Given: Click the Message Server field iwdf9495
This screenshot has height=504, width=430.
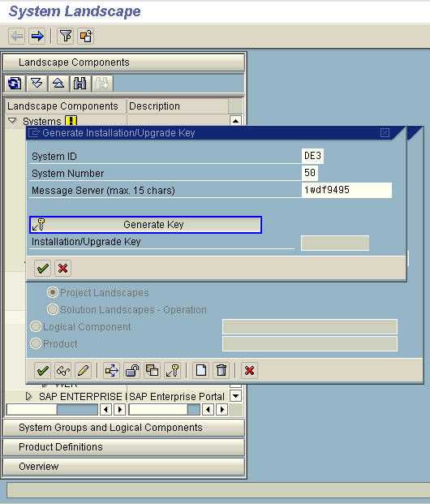Looking at the screenshot, I should click(346, 190).
